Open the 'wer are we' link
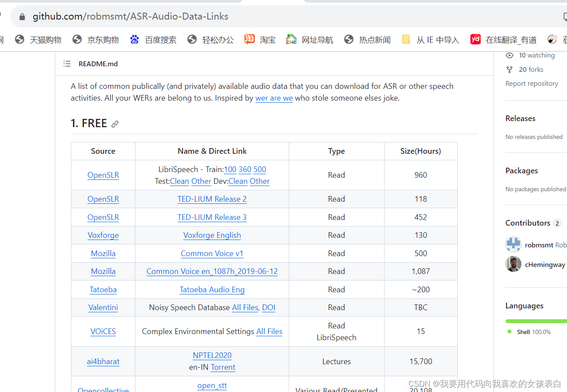The image size is (567, 392). tap(274, 98)
